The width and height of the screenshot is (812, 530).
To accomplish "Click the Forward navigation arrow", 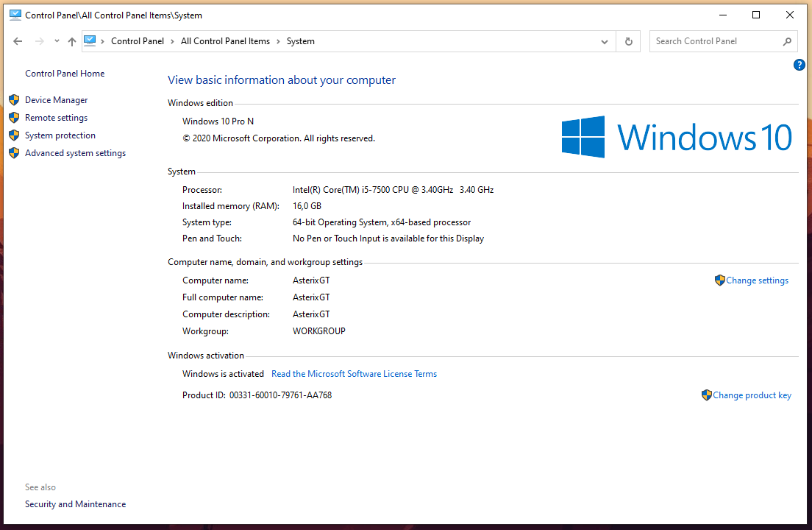I will 40,41.
